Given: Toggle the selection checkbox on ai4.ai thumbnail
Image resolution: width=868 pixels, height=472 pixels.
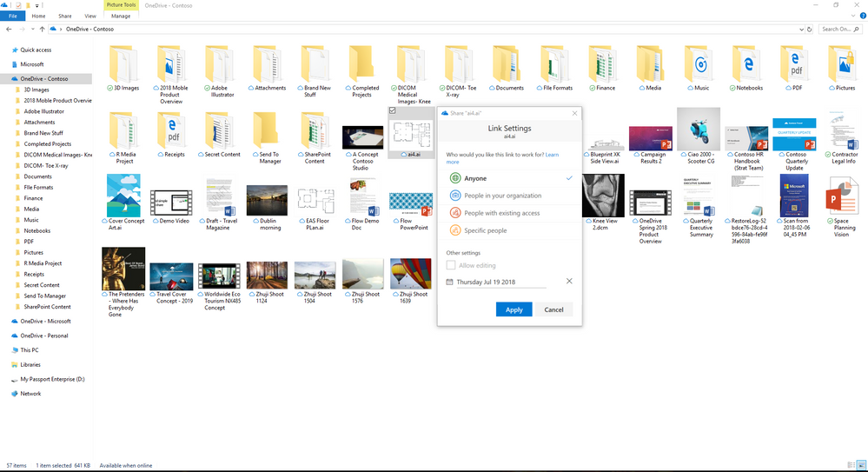Looking at the screenshot, I should [x=393, y=110].
